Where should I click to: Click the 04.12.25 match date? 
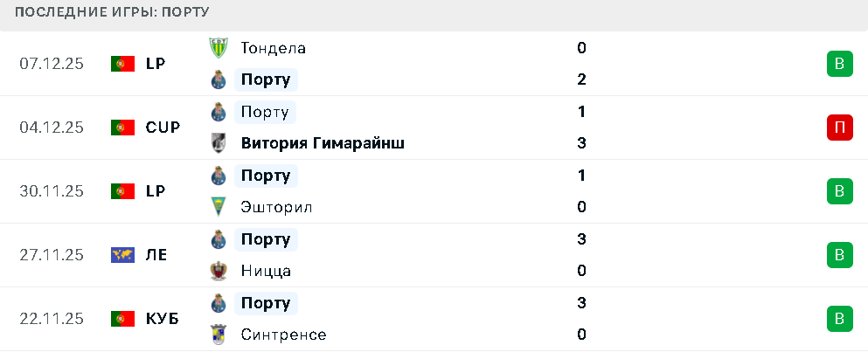point(52,128)
